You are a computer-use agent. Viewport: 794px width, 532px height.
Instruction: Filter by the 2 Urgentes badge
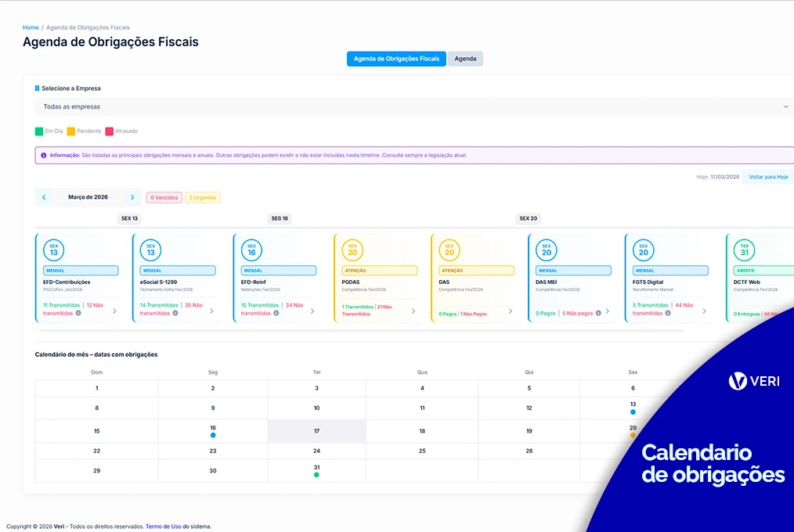pyautogui.click(x=204, y=198)
